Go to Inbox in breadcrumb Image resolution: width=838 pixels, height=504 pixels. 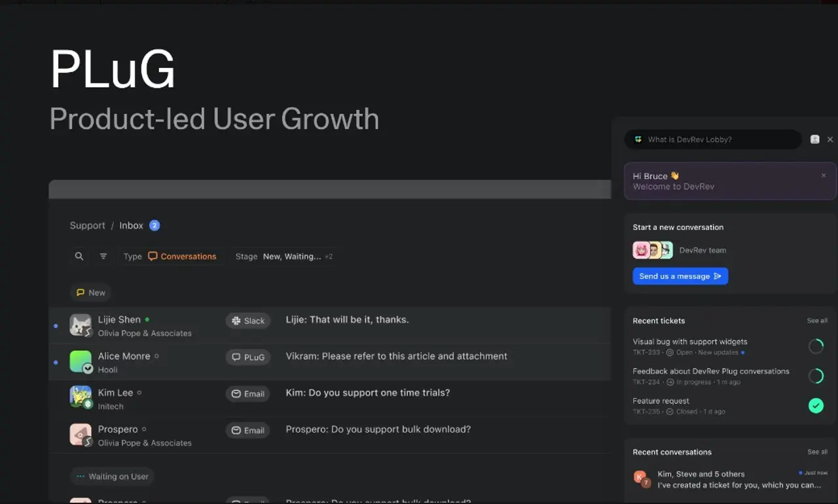click(x=131, y=225)
